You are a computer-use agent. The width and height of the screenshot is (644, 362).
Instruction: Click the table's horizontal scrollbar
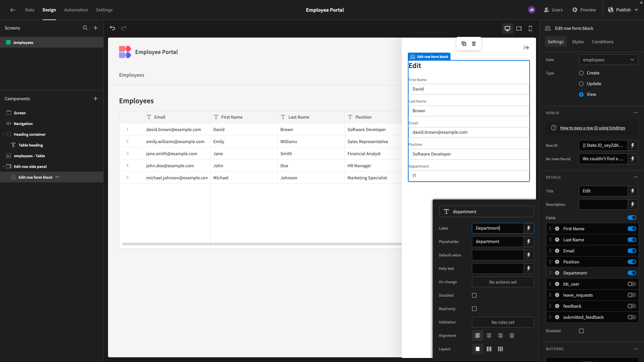(262, 244)
